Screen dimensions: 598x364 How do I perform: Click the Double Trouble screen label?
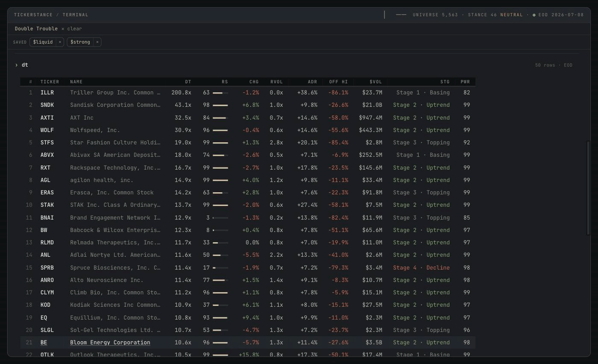pos(36,29)
